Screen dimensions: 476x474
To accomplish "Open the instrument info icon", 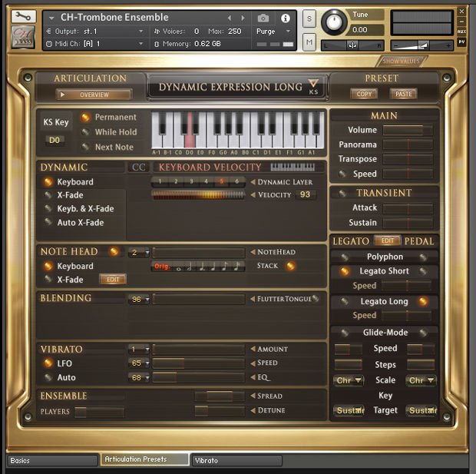I will (285, 18).
